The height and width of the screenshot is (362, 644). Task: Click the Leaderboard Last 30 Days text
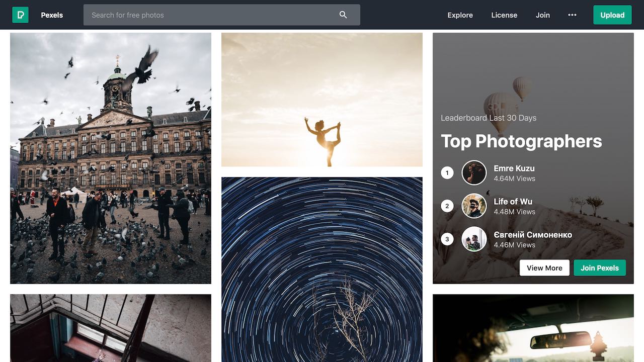489,118
